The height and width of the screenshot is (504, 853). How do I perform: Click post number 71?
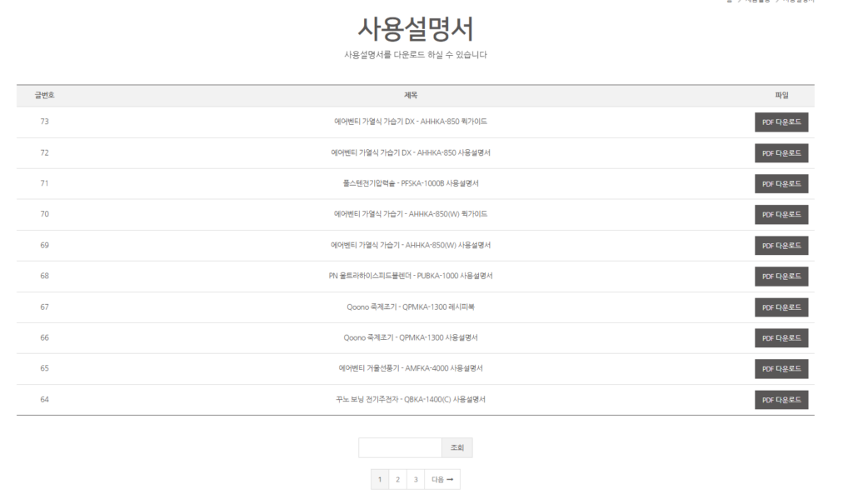coord(45,183)
